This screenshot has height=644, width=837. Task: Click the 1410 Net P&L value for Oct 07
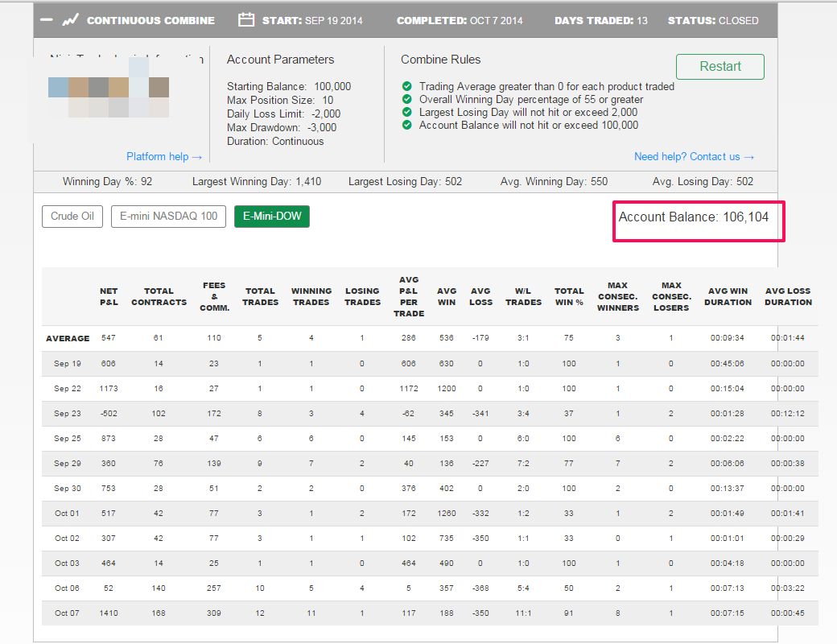click(109, 613)
